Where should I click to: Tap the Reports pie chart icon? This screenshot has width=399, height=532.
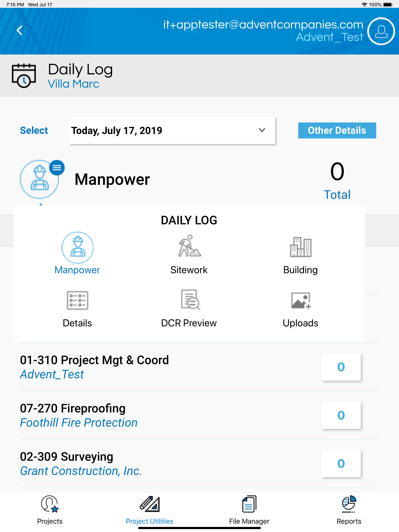point(349,504)
